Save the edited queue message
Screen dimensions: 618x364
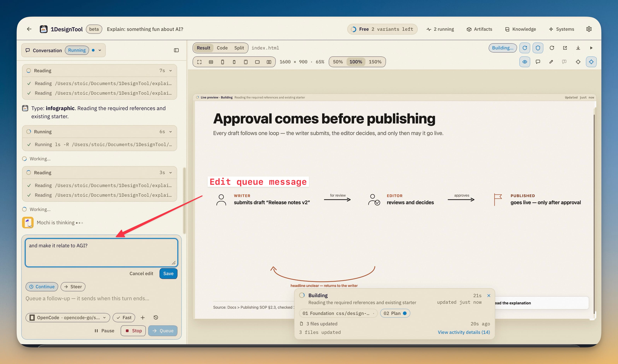(168, 274)
